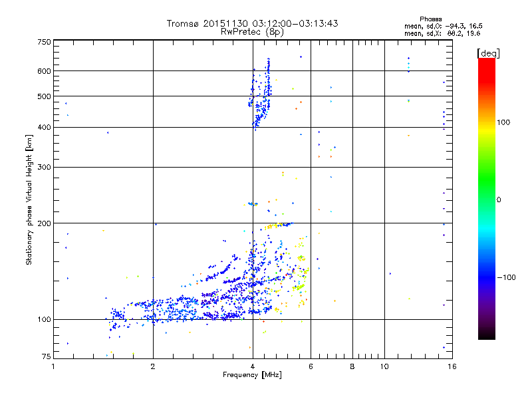Click the y-axis tick value '100'

45,319
